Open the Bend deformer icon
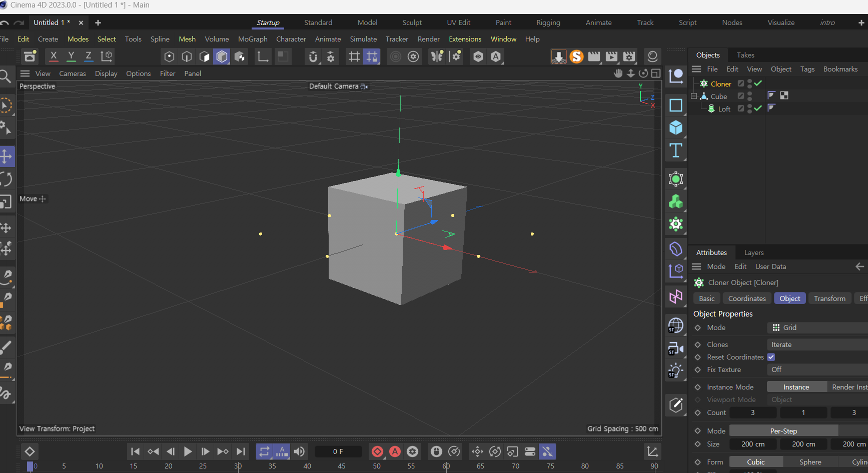The width and height of the screenshot is (868, 473). click(676, 248)
